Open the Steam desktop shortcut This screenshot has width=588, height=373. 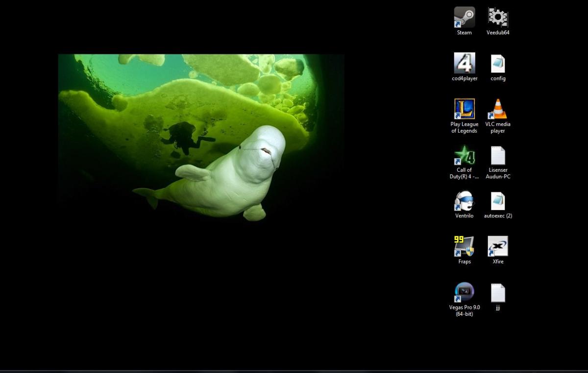[464, 17]
